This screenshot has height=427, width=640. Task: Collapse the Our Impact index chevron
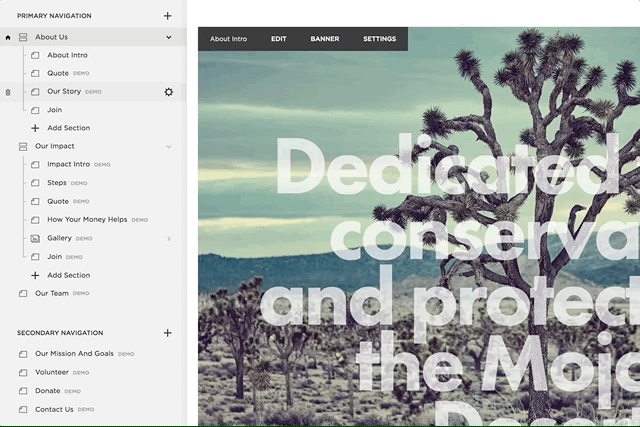[169, 147]
